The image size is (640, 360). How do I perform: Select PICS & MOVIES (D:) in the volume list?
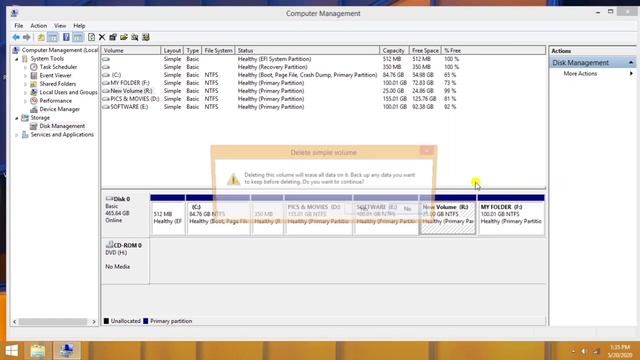[x=280, y=99]
